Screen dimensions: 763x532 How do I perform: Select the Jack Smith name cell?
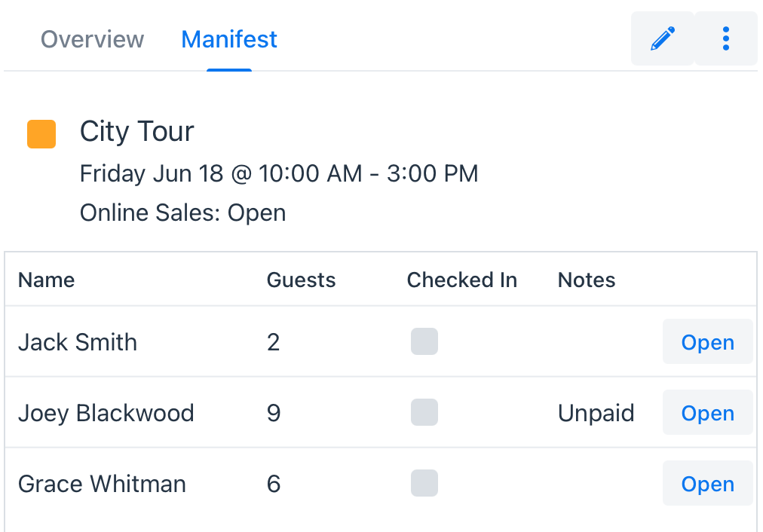tap(78, 342)
